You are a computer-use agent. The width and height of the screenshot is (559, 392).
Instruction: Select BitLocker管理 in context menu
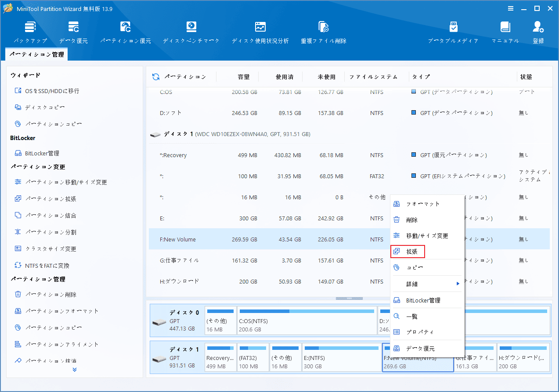point(427,301)
